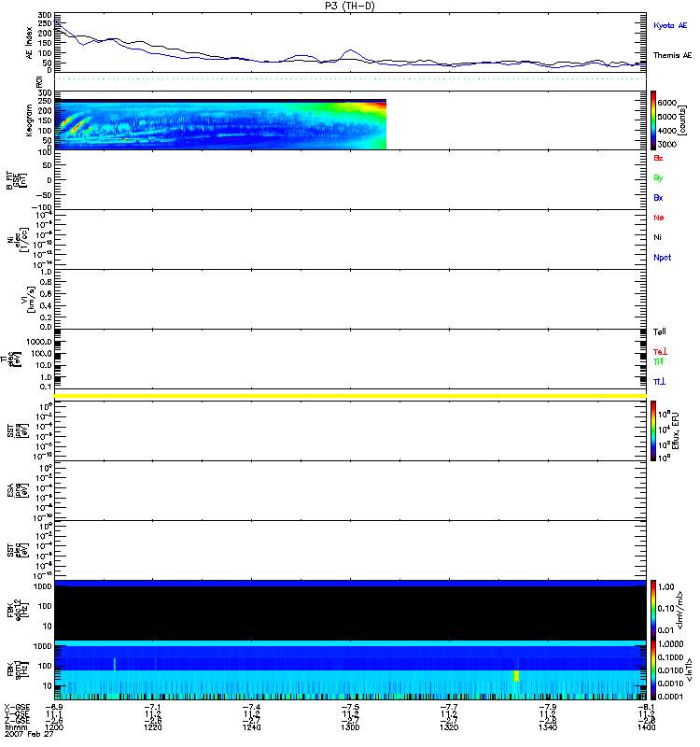Click the red Te perpendicular legend label

[x=661, y=352]
